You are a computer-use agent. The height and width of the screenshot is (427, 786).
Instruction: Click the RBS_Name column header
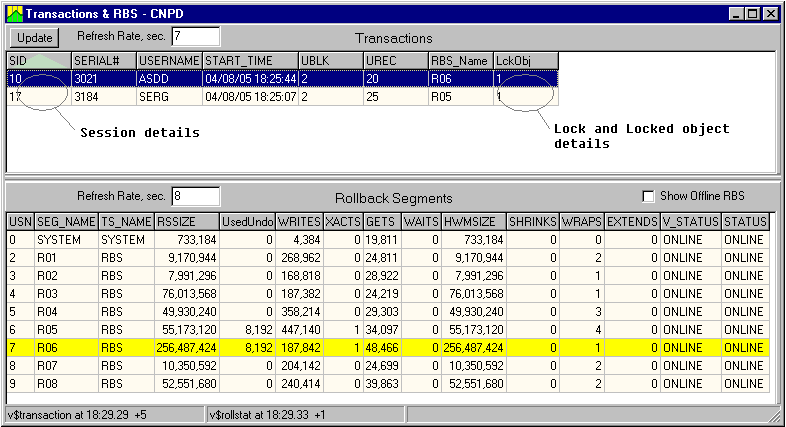point(461,61)
